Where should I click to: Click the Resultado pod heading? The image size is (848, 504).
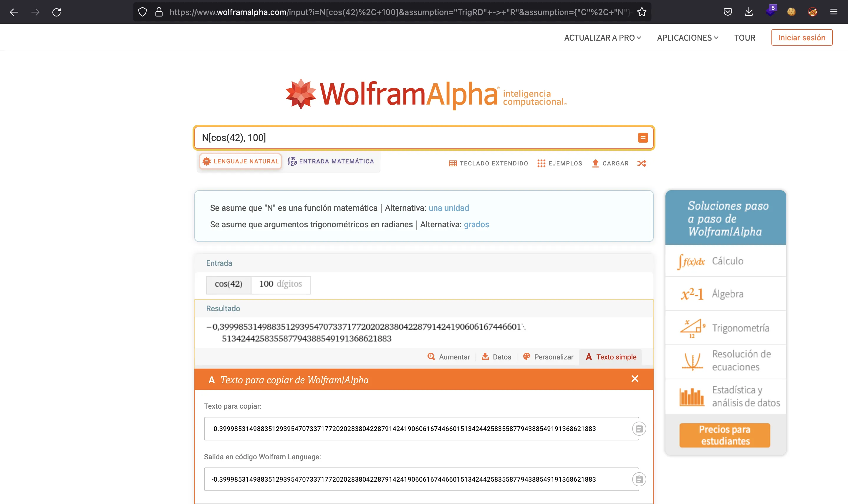223,309
